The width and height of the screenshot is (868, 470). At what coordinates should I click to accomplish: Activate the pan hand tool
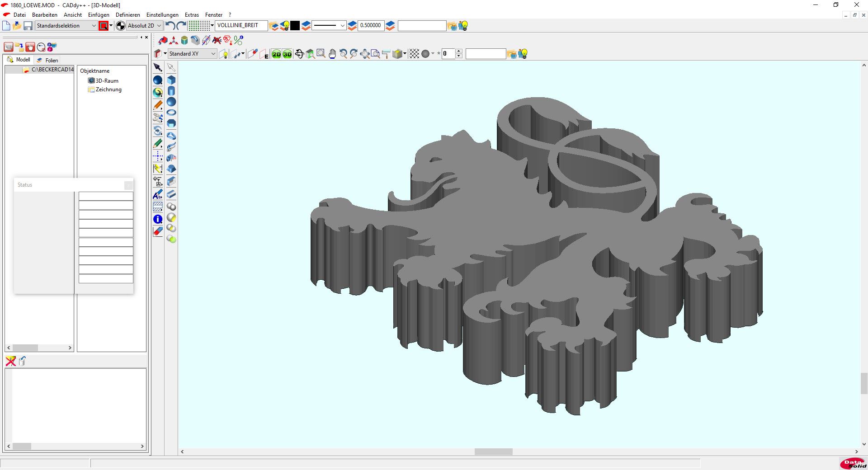click(332, 54)
